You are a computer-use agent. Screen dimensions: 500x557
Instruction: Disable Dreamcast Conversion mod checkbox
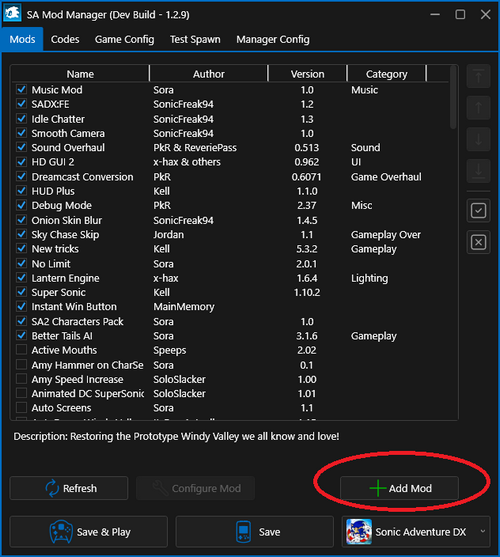click(x=21, y=177)
